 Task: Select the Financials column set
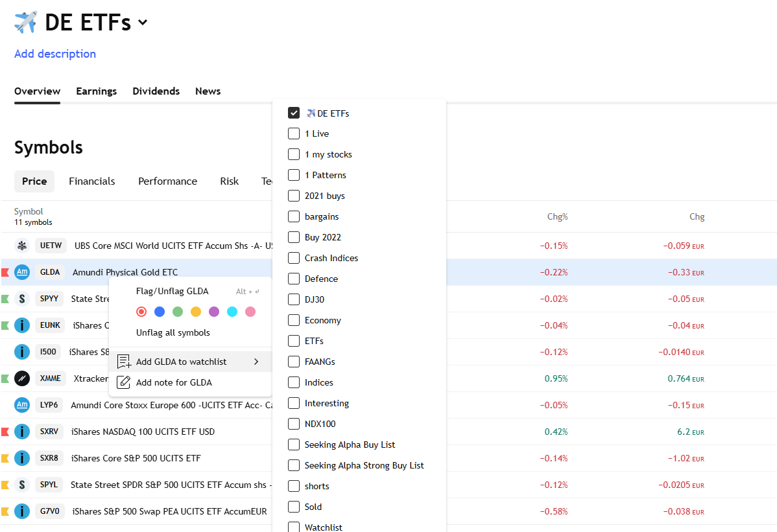[91, 181]
